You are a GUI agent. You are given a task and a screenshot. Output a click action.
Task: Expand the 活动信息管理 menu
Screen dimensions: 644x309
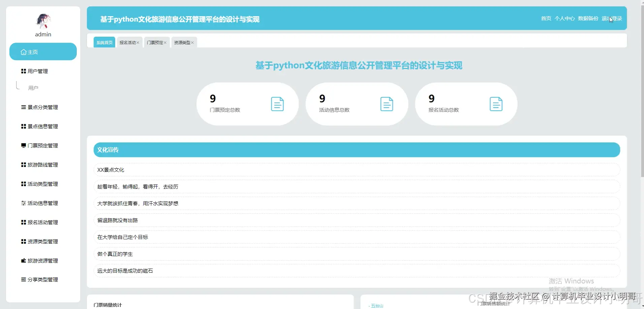coord(43,203)
